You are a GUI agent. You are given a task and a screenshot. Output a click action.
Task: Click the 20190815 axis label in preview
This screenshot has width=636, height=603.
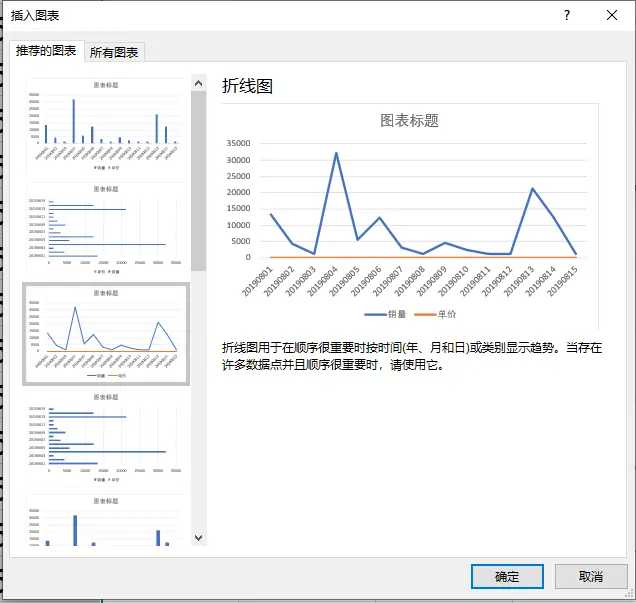[562, 281]
